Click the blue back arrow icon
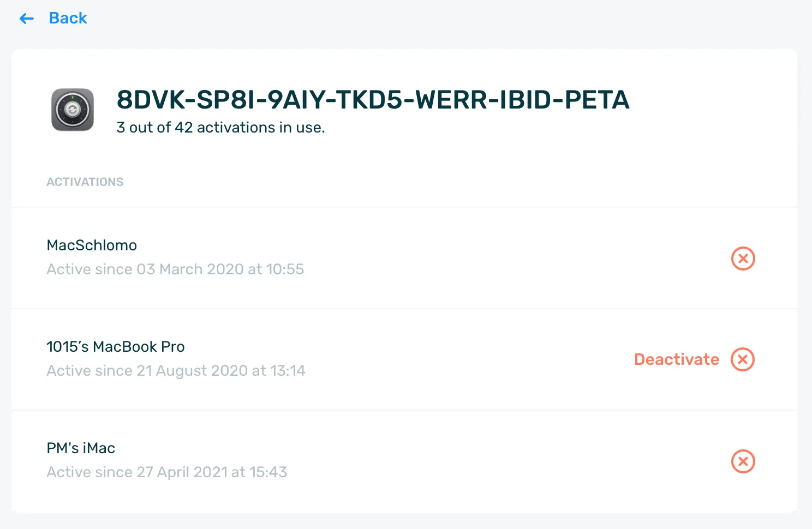Screen dimensions: 812x529 [26, 19]
